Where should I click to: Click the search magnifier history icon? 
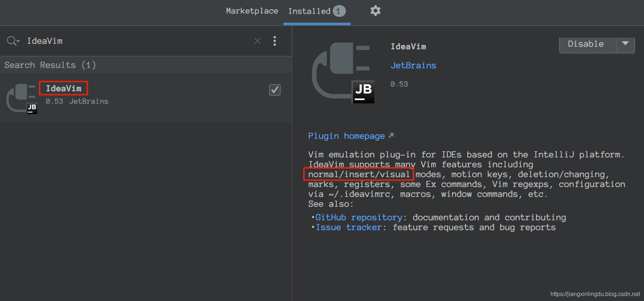coord(13,41)
